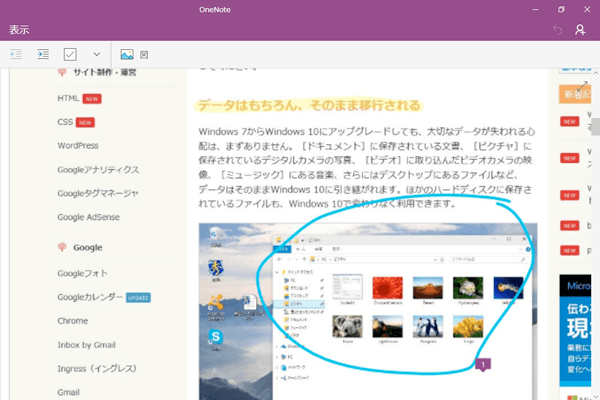This screenshot has height=400, width=600.
Task: Click the Microsoft ad banner
Action: (576, 331)
